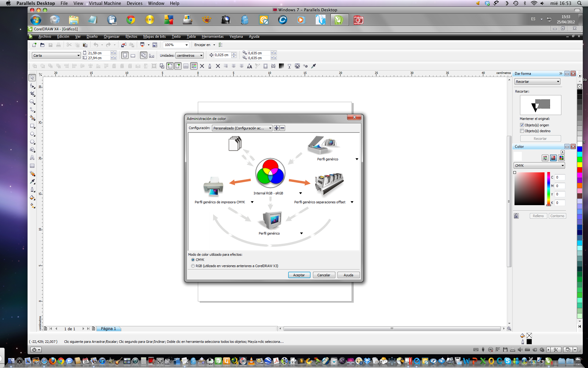The image size is (588, 368).
Task: Open the 100% zoom level dropdown
Action: pos(176,45)
